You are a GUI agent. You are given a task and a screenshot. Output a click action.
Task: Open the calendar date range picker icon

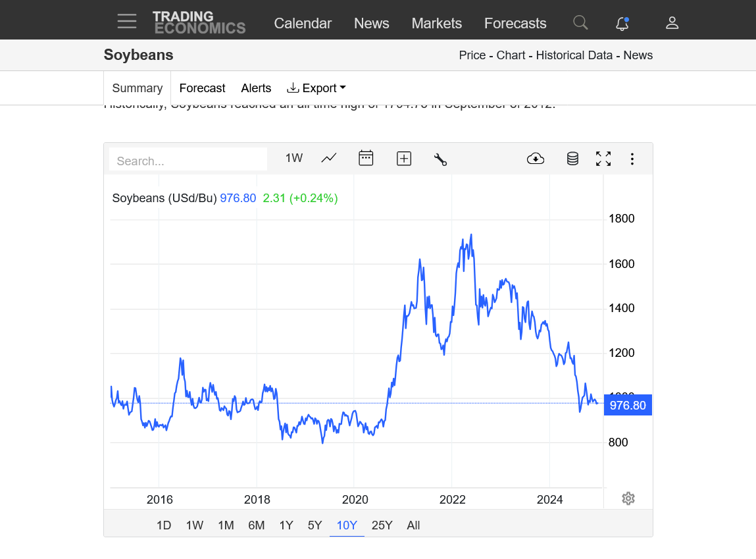[366, 158]
